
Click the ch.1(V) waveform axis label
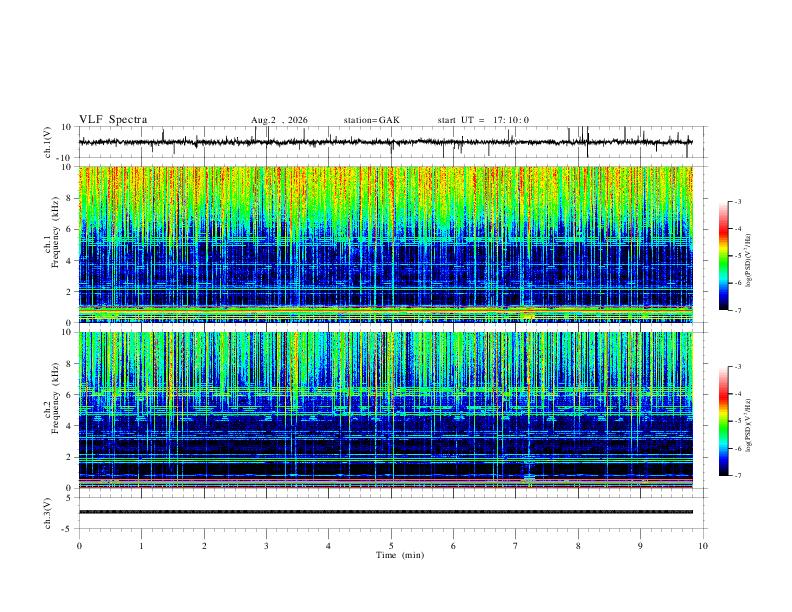48,142
